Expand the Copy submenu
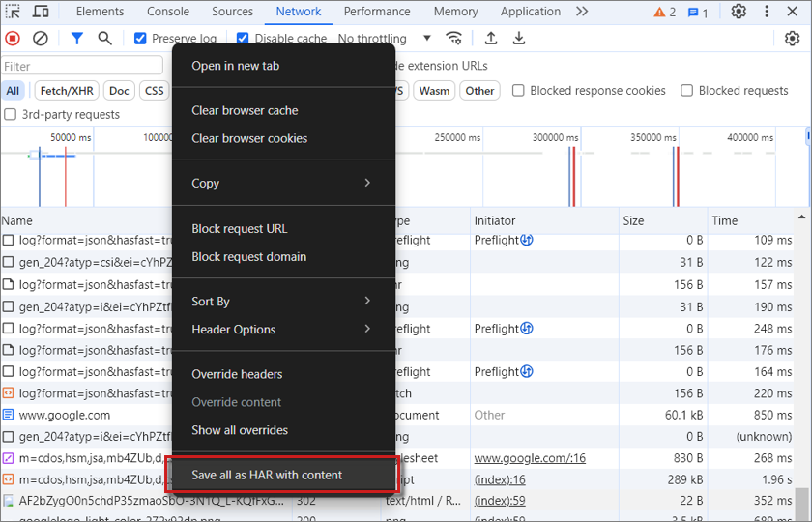812x522 pixels. pos(282,183)
